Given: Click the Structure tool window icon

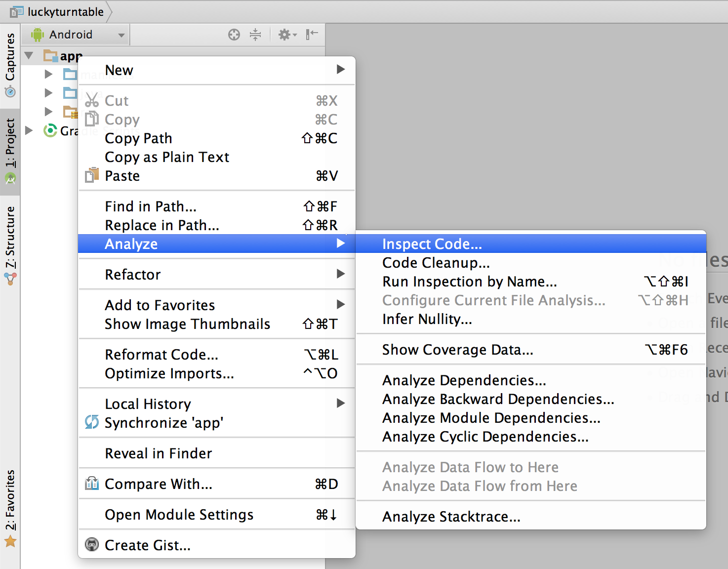Looking at the screenshot, I should click(10, 279).
